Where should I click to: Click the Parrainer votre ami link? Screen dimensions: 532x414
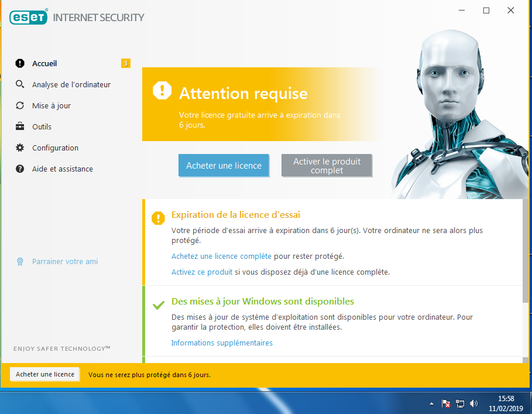65,261
